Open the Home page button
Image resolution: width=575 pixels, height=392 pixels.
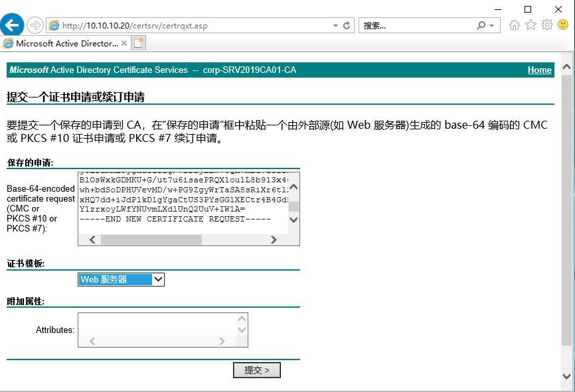(515, 24)
